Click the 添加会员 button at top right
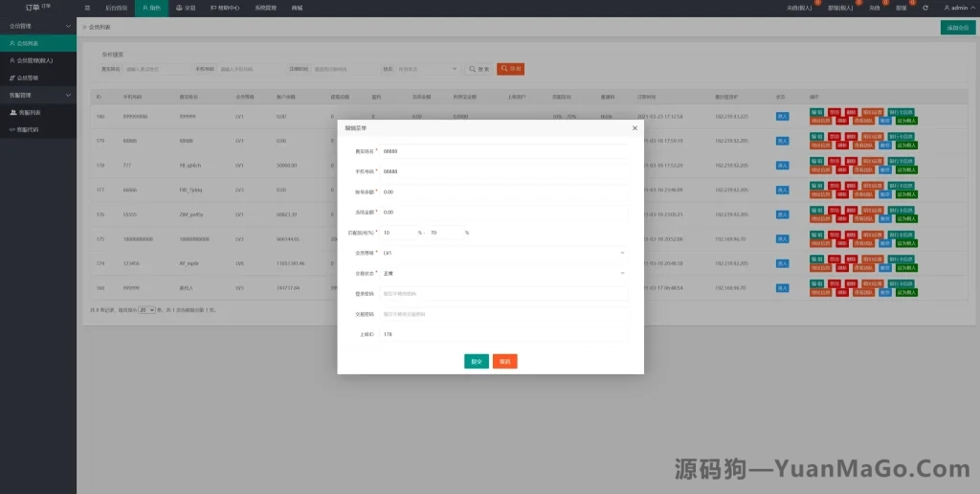980x494 pixels. pyautogui.click(x=957, y=28)
